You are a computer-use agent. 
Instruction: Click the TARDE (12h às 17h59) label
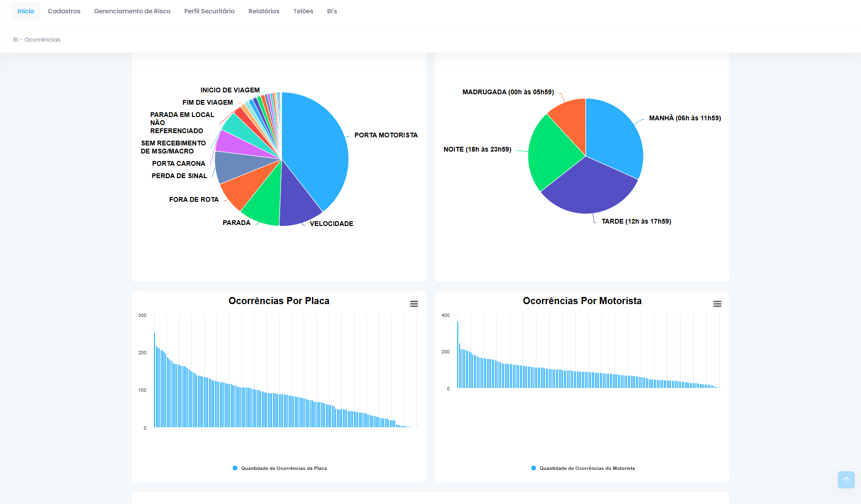click(x=636, y=221)
